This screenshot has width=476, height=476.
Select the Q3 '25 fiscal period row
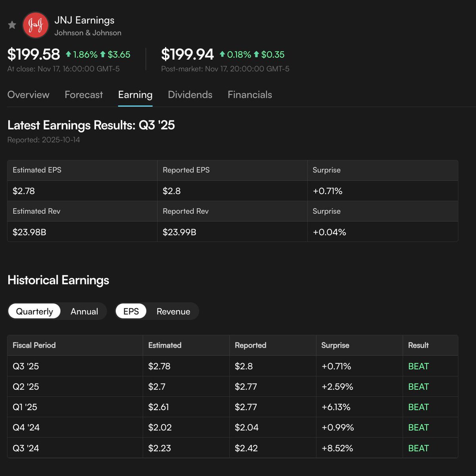232,366
